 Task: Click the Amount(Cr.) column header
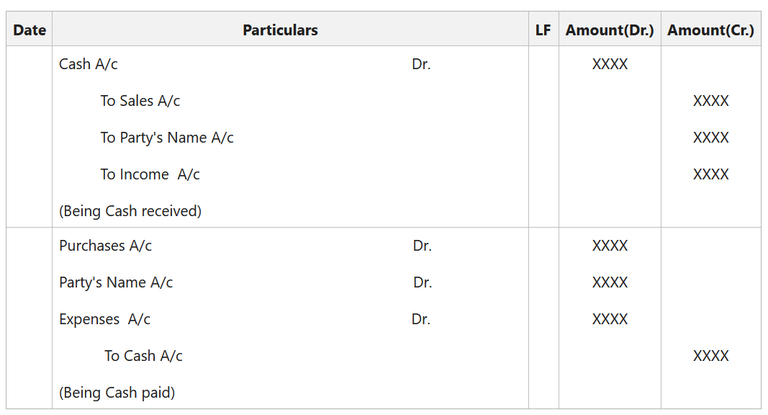click(711, 30)
